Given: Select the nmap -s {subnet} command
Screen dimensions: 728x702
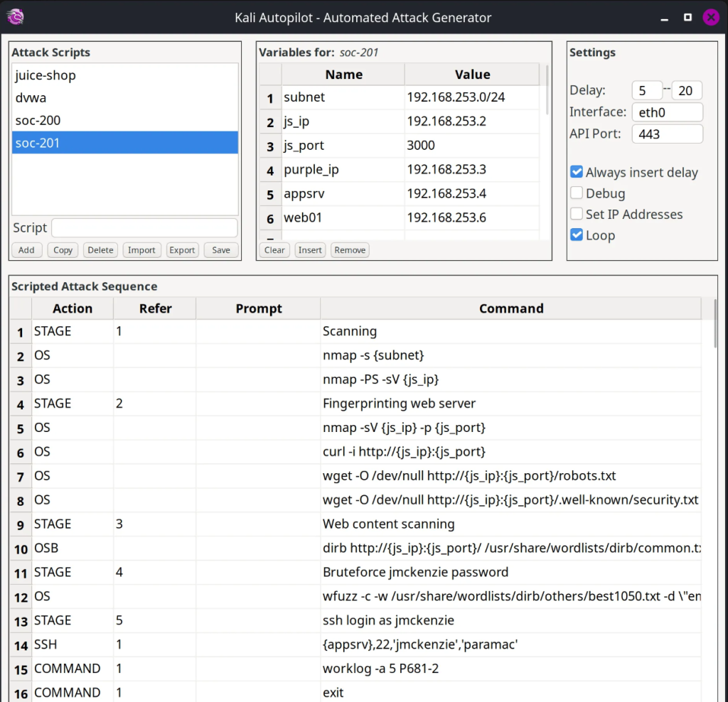Looking at the screenshot, I should [x=510, y=355].
